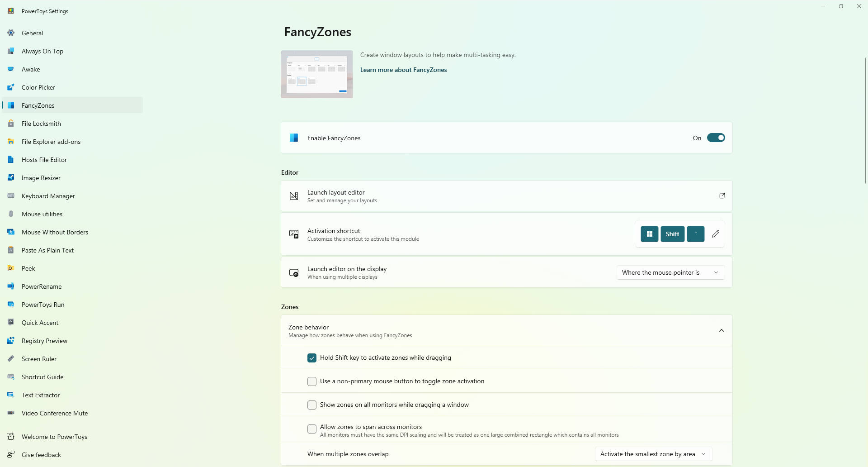Go to the General settings page
This screenshot has width=868, height=467.
(33, 33)
